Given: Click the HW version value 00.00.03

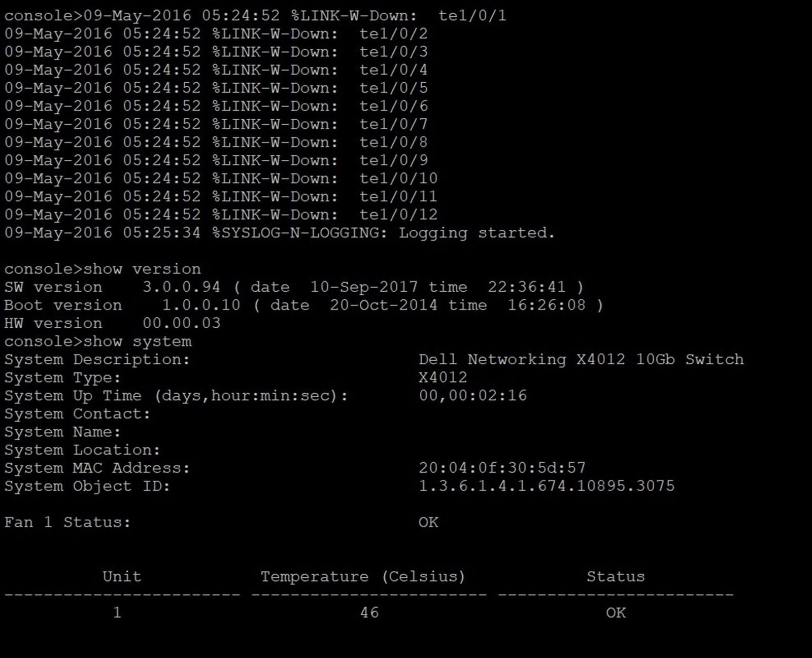Looking at the screenshot, I should [x=182, y=324].
